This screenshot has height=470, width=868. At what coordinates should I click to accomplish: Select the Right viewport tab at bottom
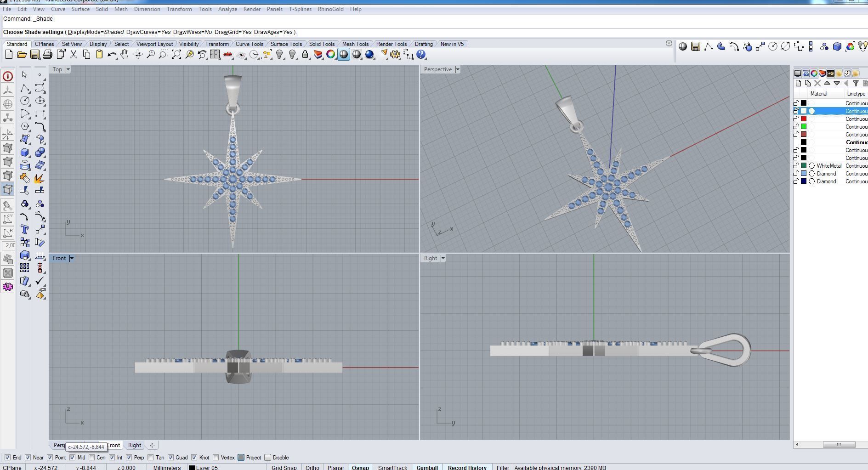click(x=135, y=445)
